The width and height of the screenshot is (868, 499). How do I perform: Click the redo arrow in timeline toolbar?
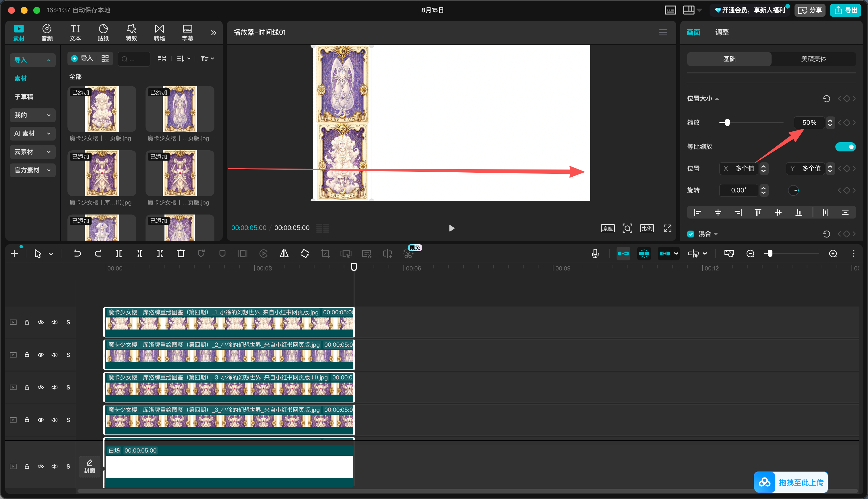[98, 254]
